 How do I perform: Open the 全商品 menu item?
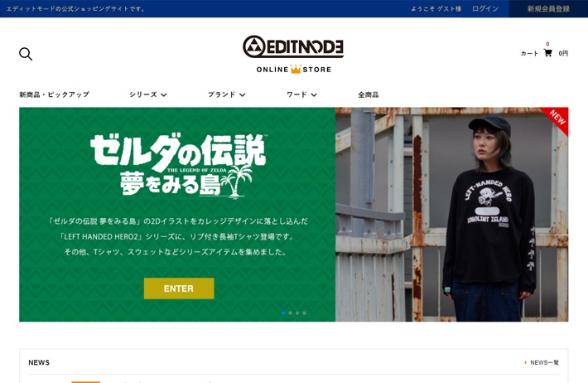coord(369,95)
